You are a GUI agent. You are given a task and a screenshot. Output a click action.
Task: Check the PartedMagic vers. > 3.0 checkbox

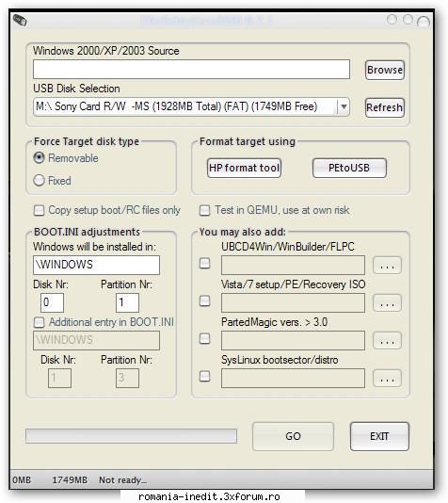click(204, 338)
